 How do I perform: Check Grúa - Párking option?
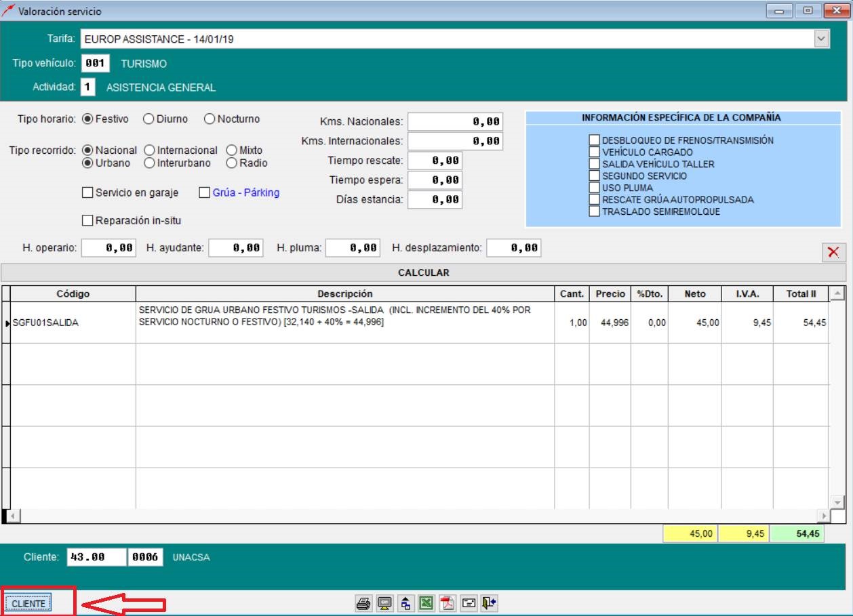pyautogui.click(x=204, y=192)
